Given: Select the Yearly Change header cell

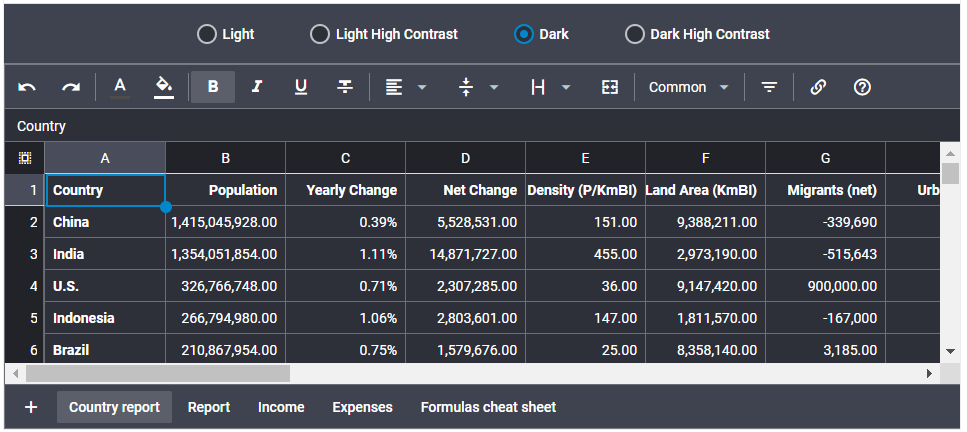Looking at the screenshot, I should 345,190.
